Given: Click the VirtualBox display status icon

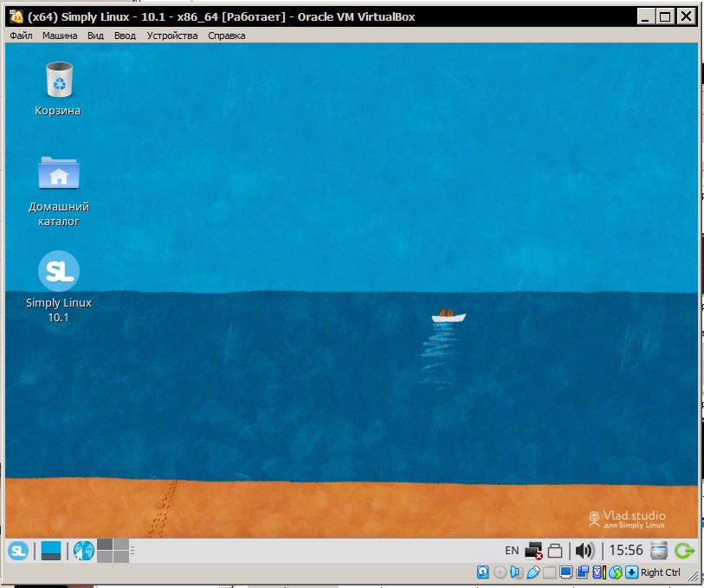Looking at the screenshot, I should click(565, 572).
